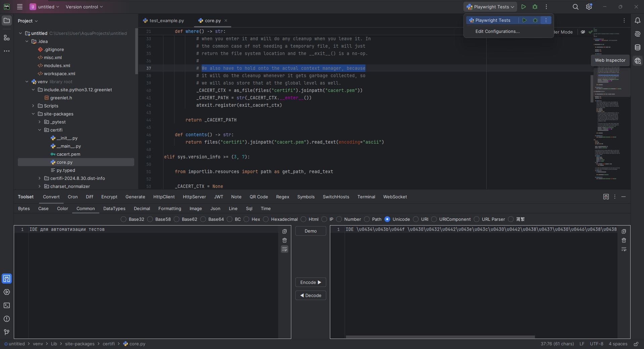The width and height of the screenshot is (644, 349).
Task: Expand the Scripts folder in project tree
Action: pos(33,106)
